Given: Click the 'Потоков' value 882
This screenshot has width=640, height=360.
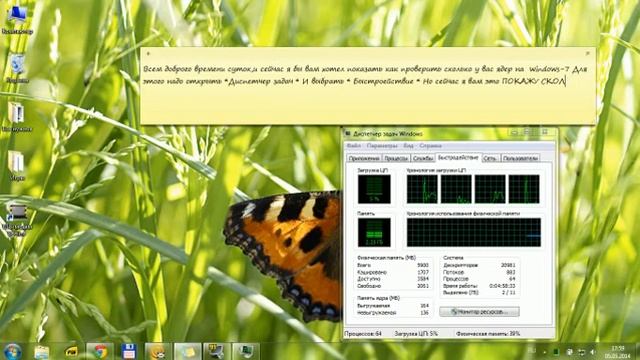Looking at the screenshot, I should 511,272.
